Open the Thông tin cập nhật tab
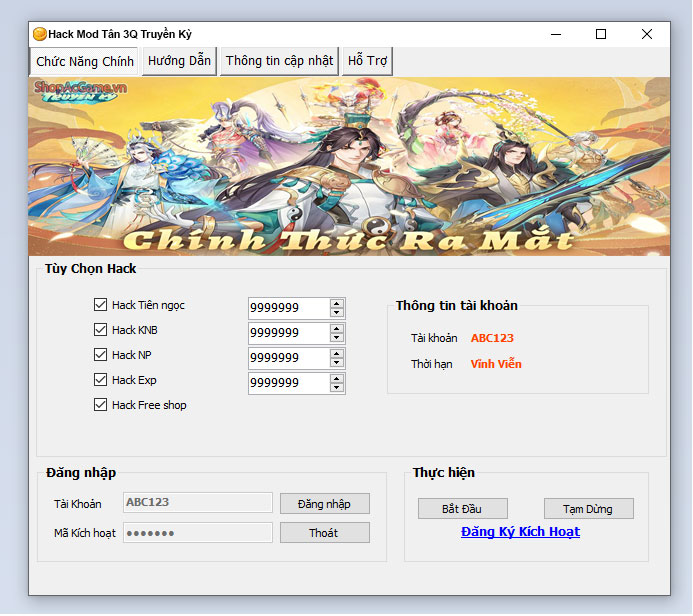 [279, 61]
